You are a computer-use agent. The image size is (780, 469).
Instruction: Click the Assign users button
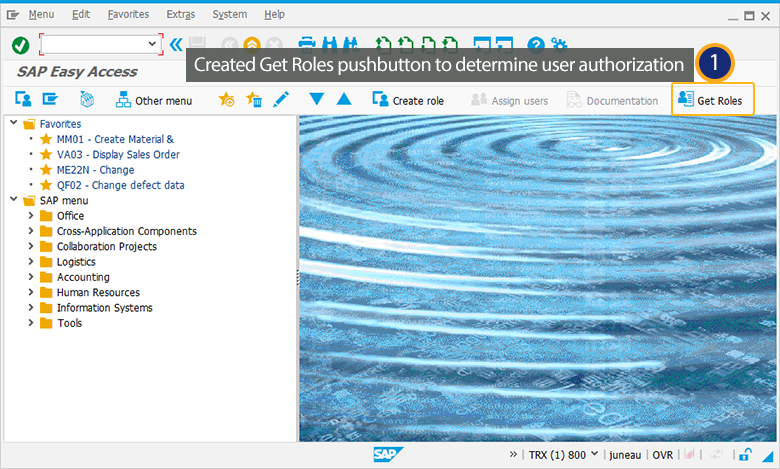509,100
